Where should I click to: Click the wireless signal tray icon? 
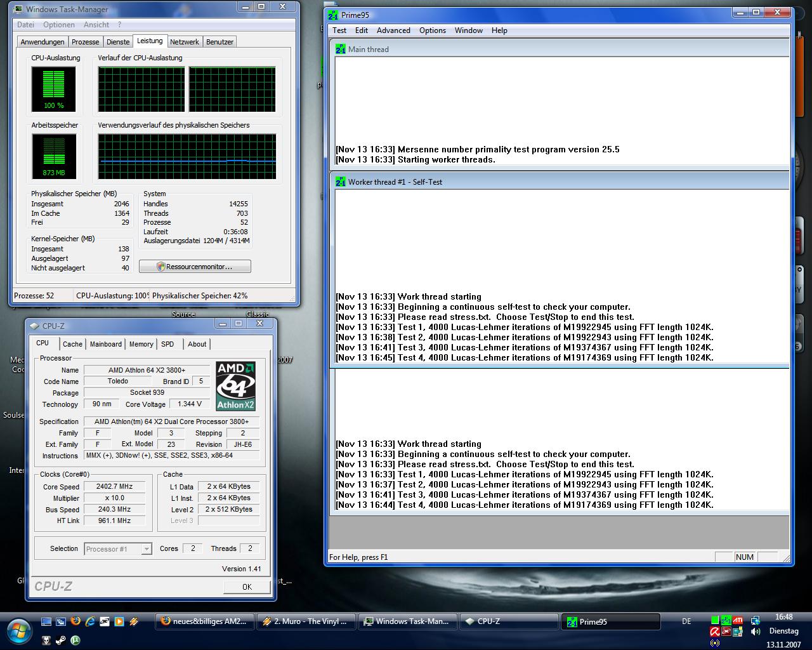pos(715,643)
